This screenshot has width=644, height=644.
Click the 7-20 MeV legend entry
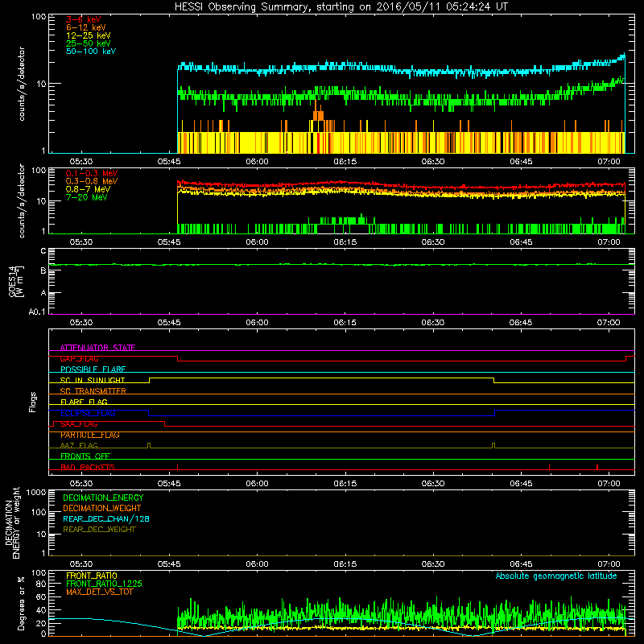tap(86, 197)
